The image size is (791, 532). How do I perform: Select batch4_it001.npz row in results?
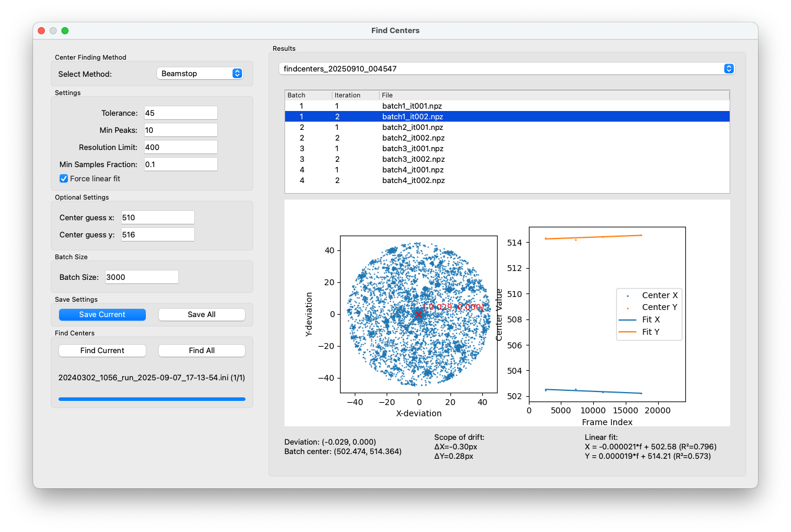[x=507, y=170]
